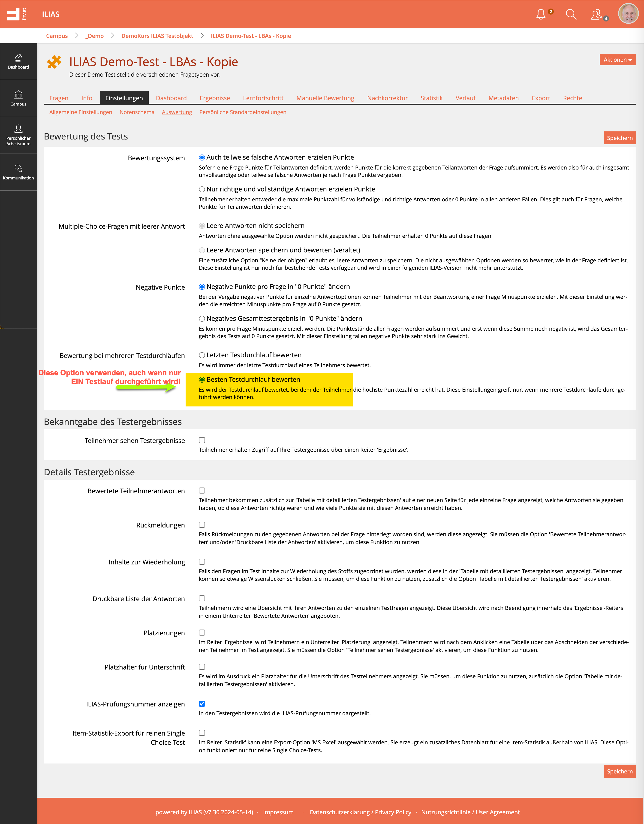The height and width of the screenshot is (824, 644).
Task: Open the Notenschema sub-tab
Action: (x=137, y=112)
